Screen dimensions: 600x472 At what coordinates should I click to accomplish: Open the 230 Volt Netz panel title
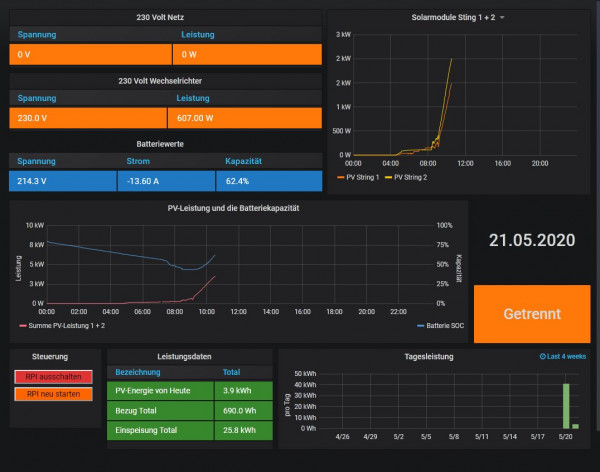165,17
